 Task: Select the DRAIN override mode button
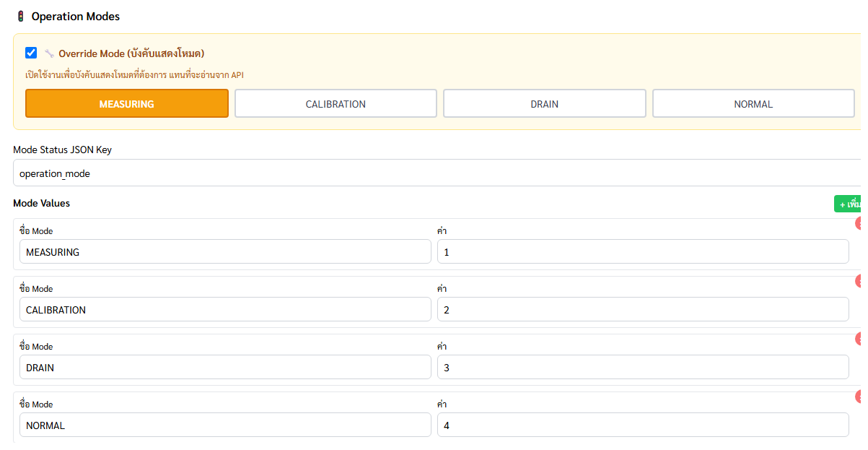(545, 103)
